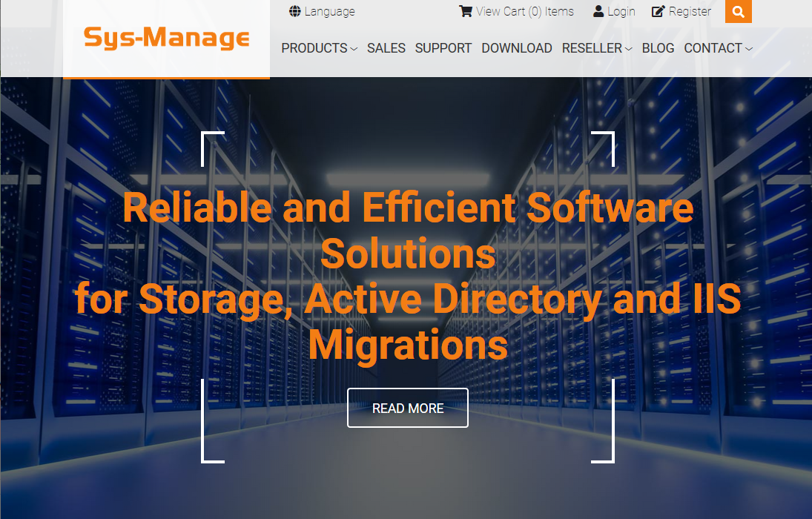Select the Language option in top bar

point(329,11)
